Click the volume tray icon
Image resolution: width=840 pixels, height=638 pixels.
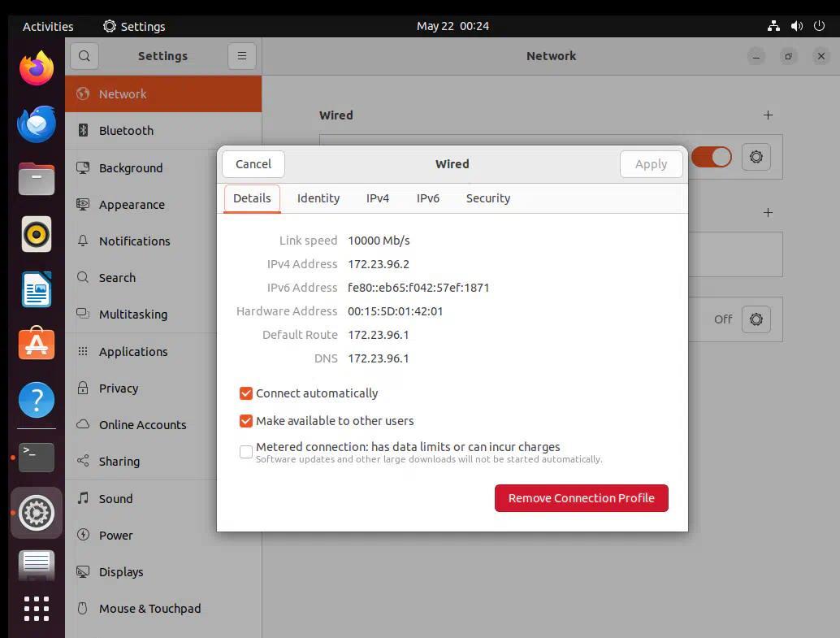coord(797,26)
